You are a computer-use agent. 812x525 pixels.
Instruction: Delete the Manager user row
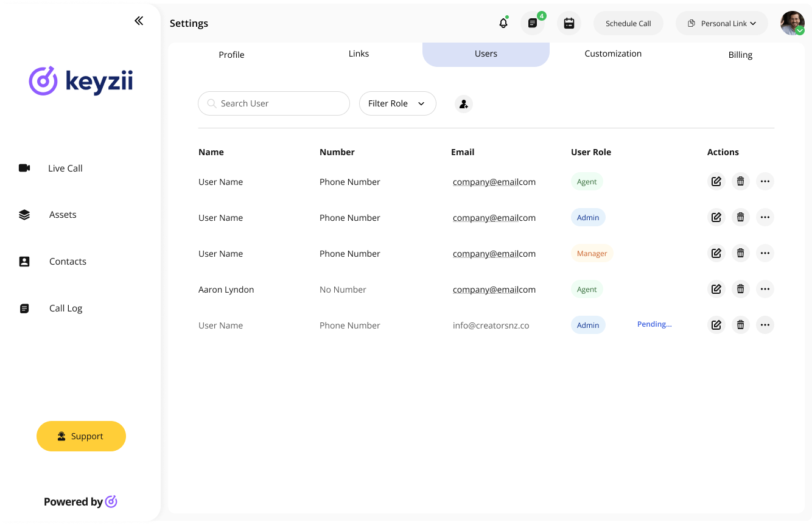741,253
